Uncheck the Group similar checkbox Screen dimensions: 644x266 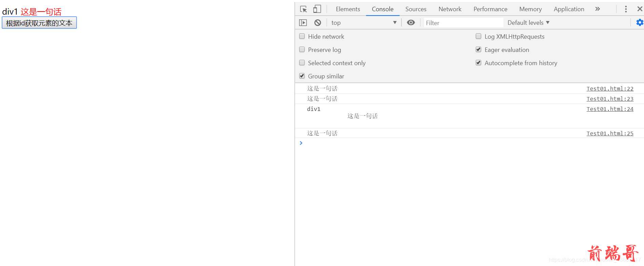tap(302, 76)
